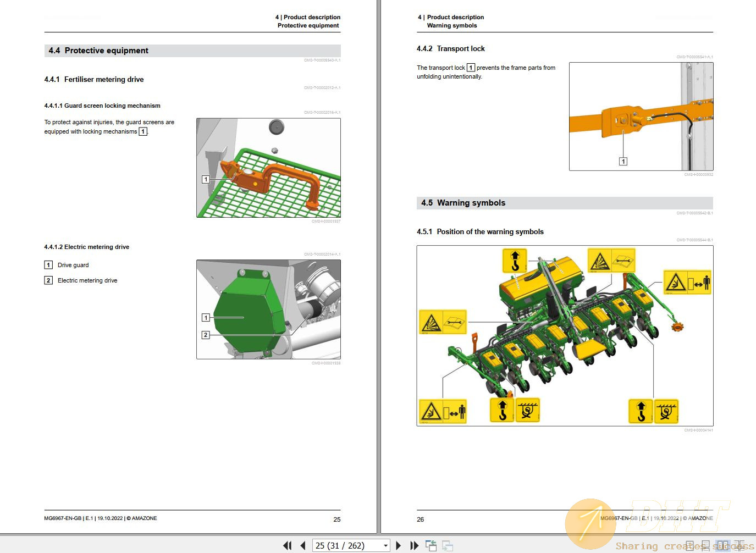Switch to single page view layout

pos(689,545)
